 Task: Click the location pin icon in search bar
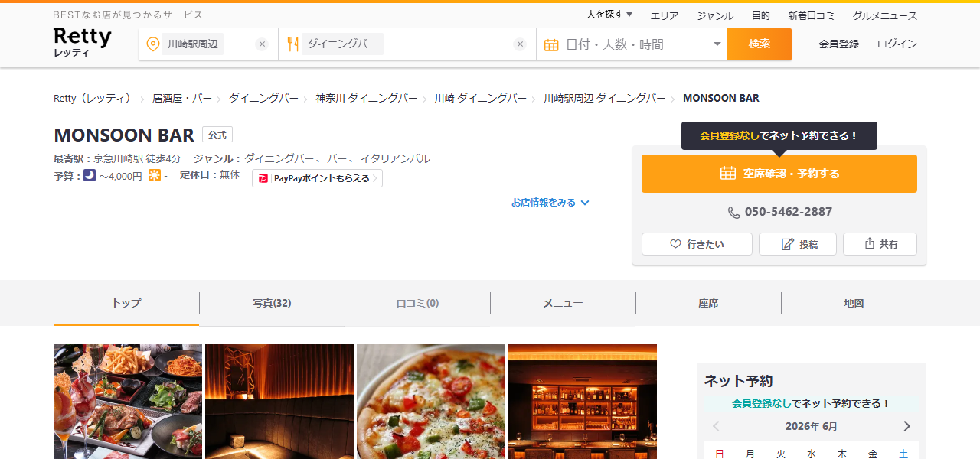tap(152, 44)
